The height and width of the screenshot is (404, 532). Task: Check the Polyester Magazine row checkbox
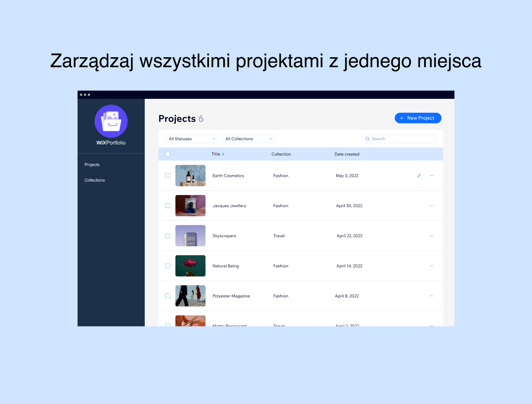point(168,296)
